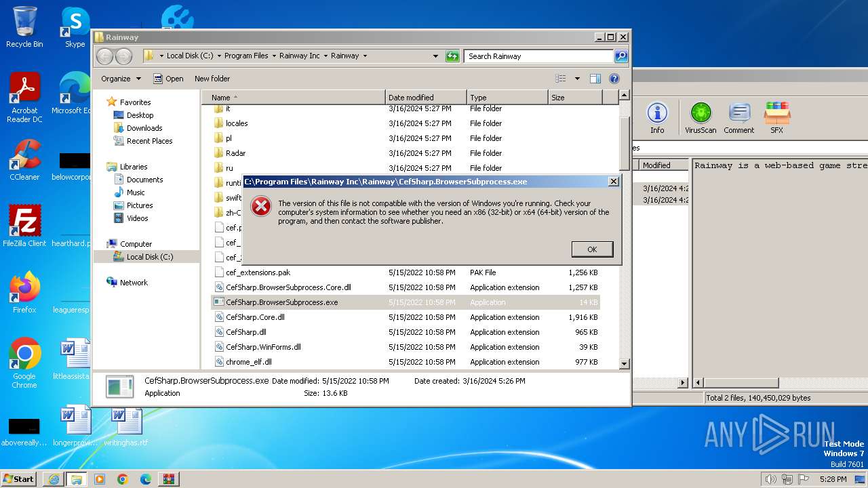Viewport: 868px width, 488px height.
Task: Open the Google Chrome desktop shortcut
Action: tap(24, 363)
